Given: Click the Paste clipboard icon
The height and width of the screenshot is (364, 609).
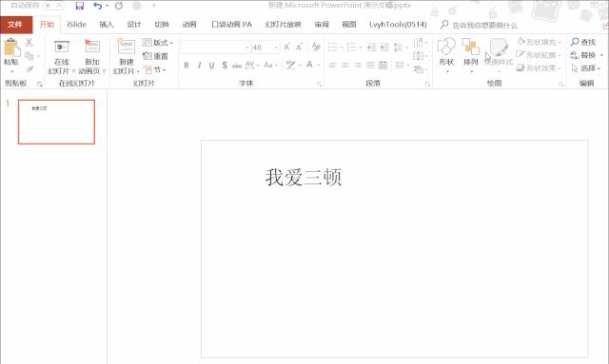Looking at the screenshot, I should click(x=11, y=48).
